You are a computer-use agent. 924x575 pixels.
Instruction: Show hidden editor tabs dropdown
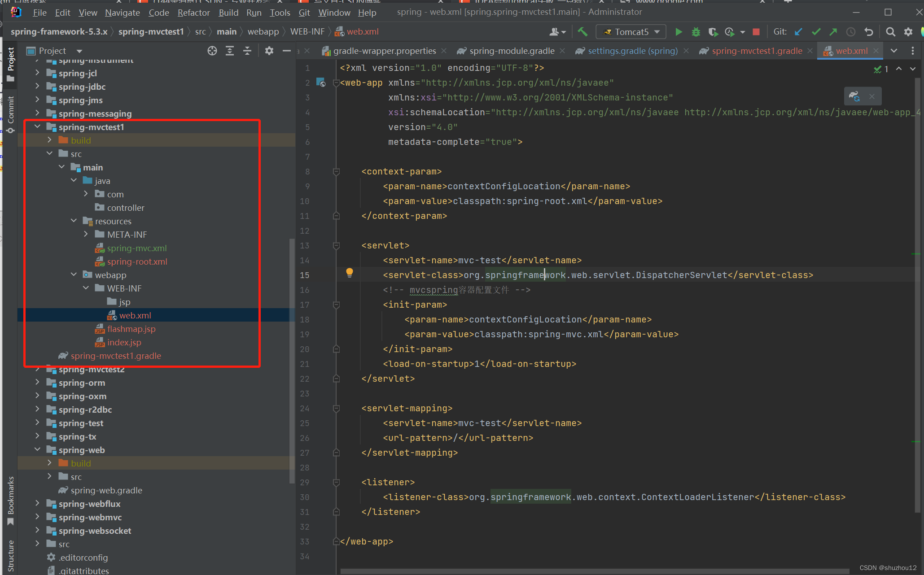[894, 51]
